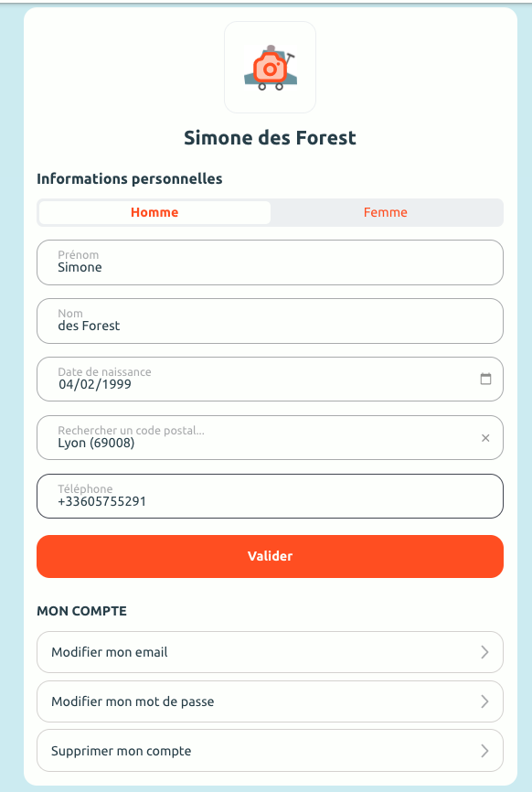Open the calendar picker icon

pyautogui.click(x=485, y=379)
